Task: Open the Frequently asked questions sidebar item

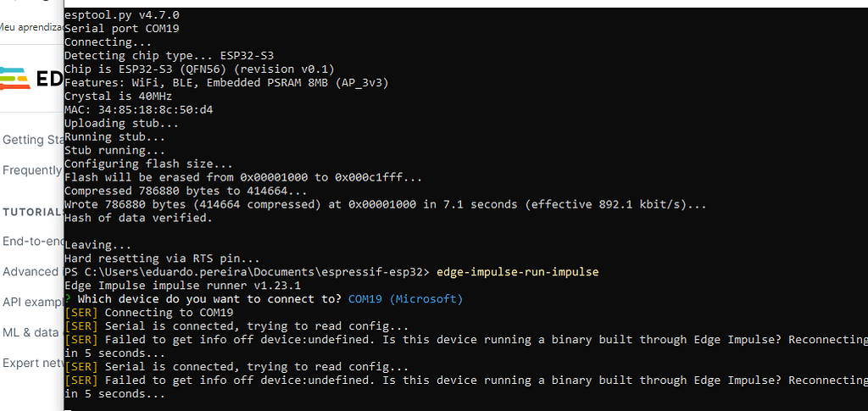Action: [32, 169]
